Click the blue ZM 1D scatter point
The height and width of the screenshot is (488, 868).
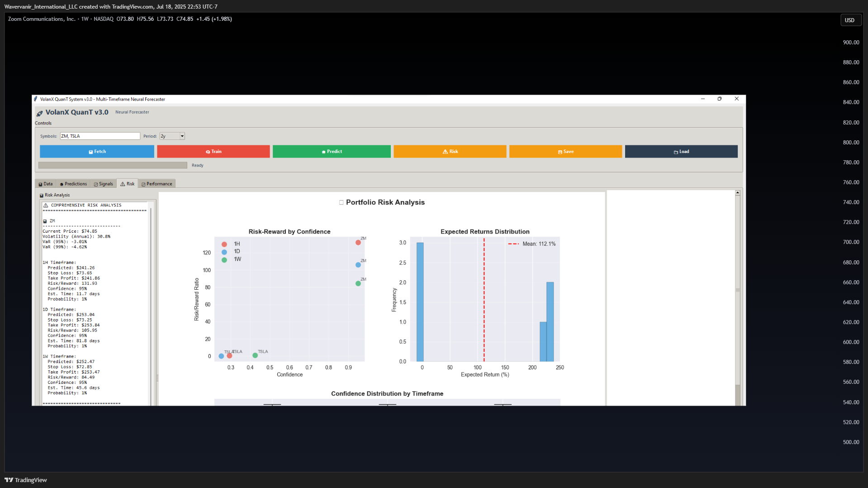(358, 265)
